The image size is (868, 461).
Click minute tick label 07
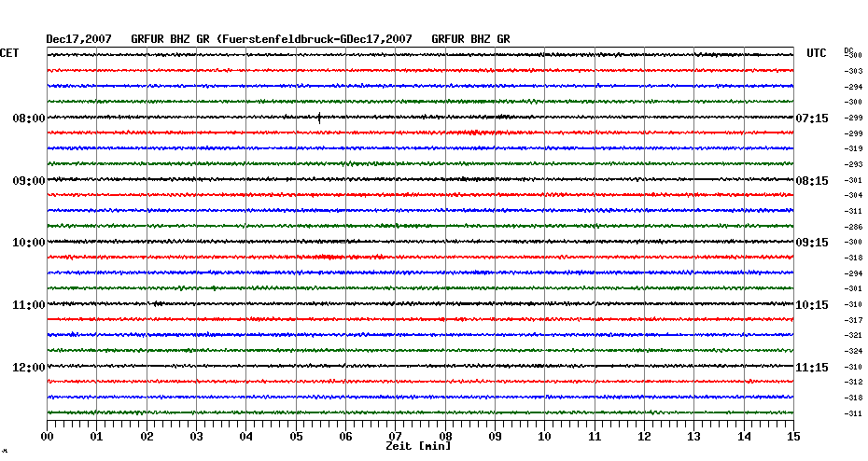tap(395, 437)
